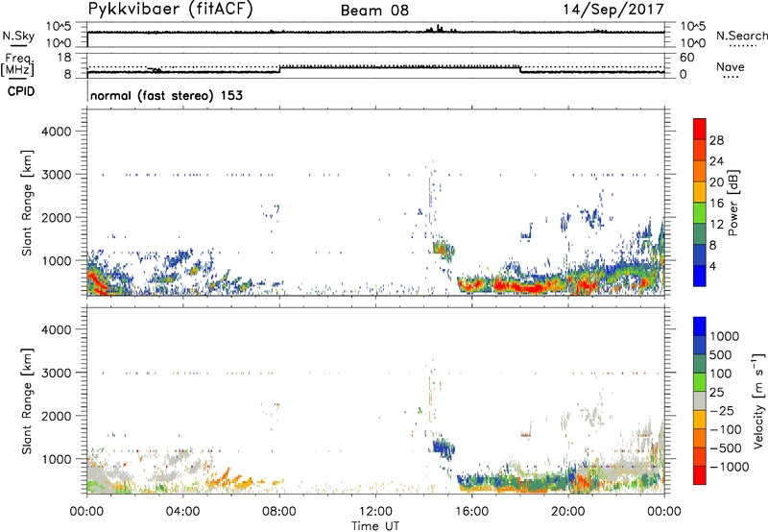Click the frequency step up at 08:00
This screenshot has height=532, width=768.
point(279,69)
